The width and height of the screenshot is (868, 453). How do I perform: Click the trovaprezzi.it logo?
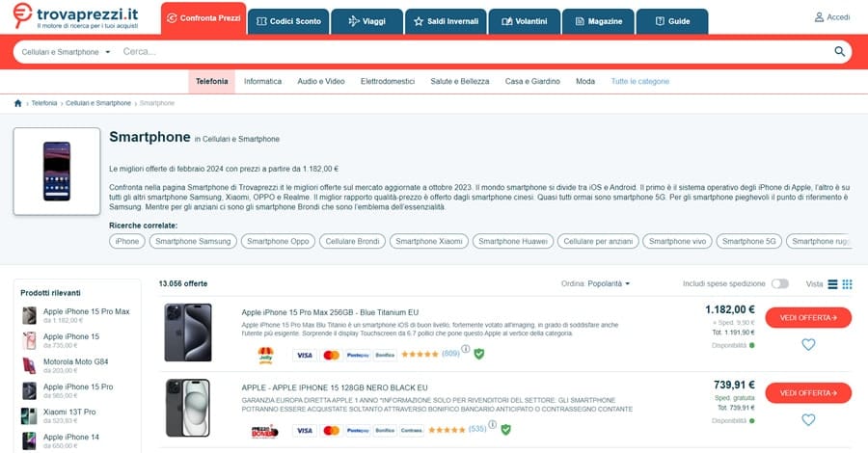click(76, 16)
